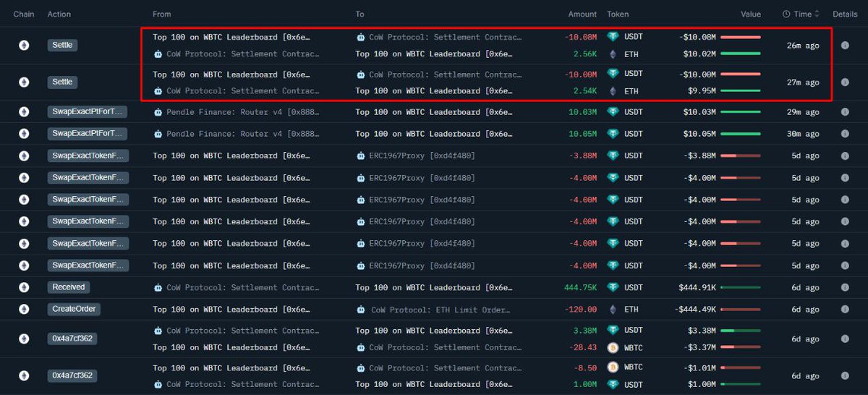
Task: Click the 29m ago timestamp
Action: click(803, 112)
